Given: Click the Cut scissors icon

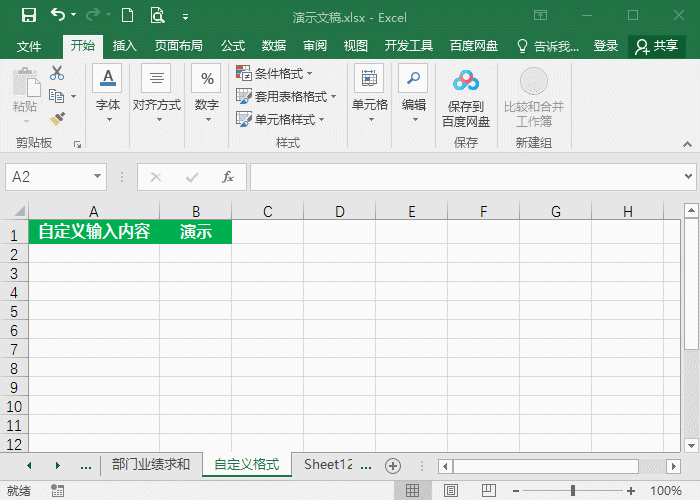Looking at the screenshot, I should coord(57,73).
